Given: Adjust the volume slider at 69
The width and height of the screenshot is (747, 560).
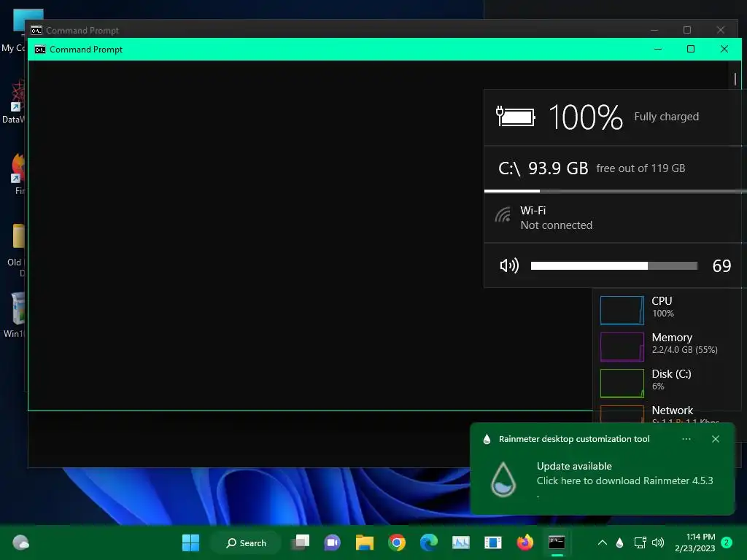Looking at the screenshot, I should tap(614, 265).
